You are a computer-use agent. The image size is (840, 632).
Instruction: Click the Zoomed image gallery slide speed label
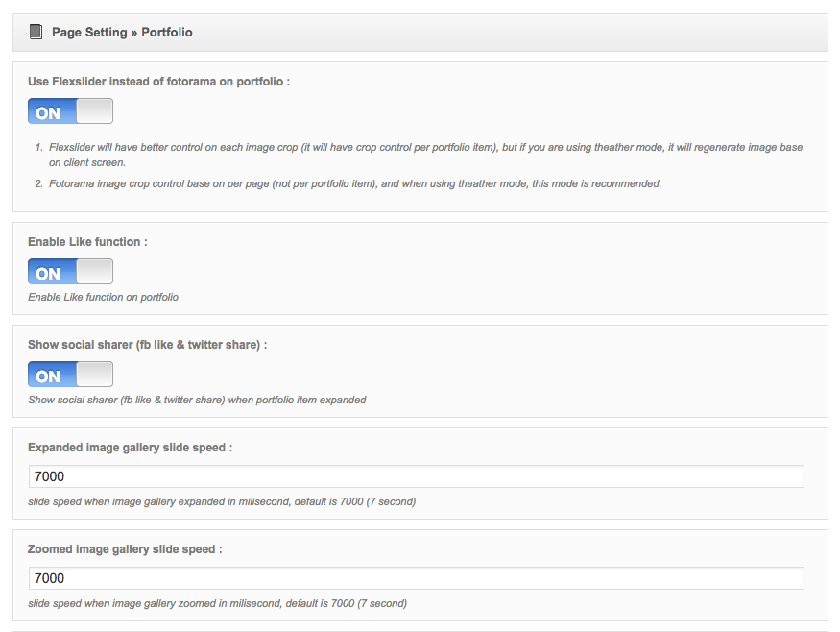(x=125, y=549)
